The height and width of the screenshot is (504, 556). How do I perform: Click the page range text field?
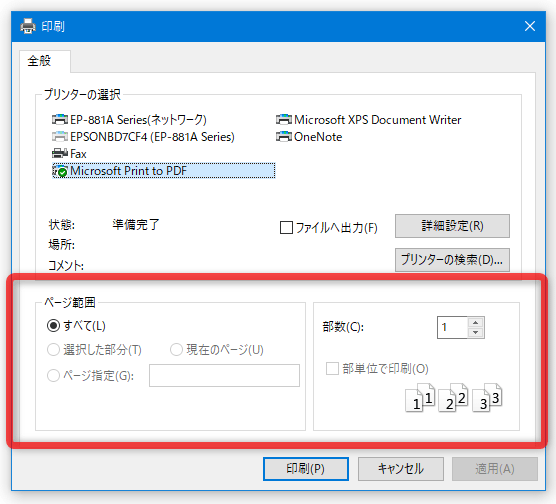[x=224, y=375]
